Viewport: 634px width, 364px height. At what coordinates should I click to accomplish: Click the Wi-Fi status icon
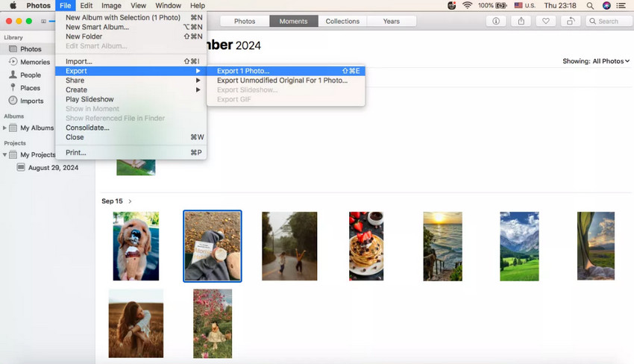[467, 5]
